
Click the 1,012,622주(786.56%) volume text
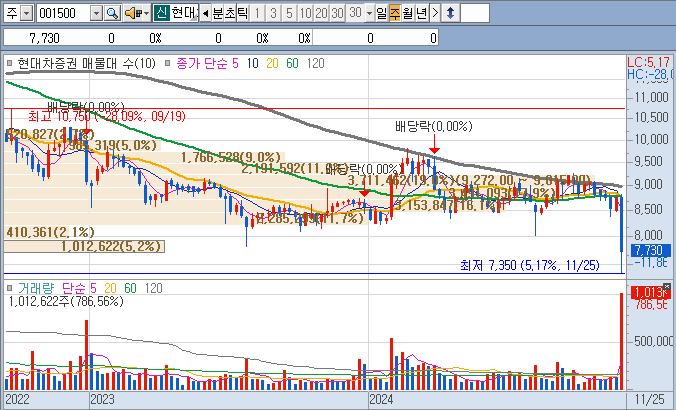tap(66, 301)
